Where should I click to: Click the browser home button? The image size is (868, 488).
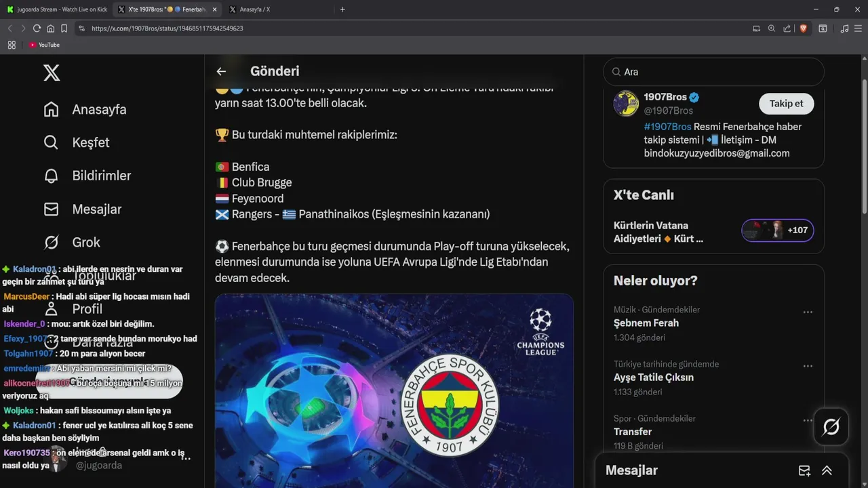[50, 28]
